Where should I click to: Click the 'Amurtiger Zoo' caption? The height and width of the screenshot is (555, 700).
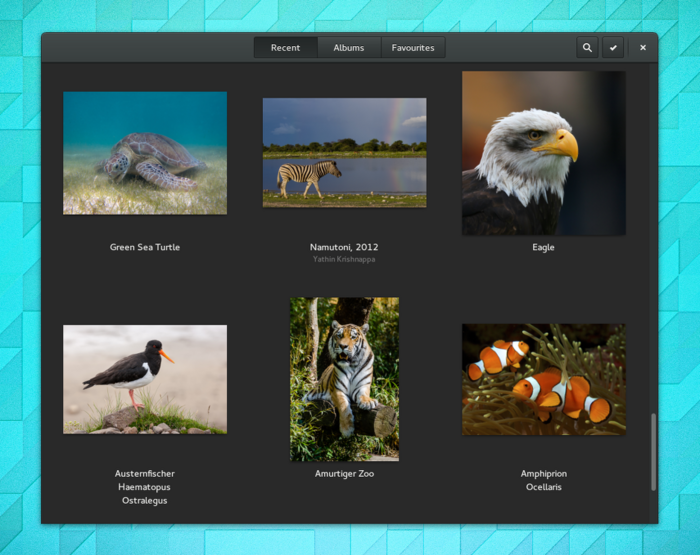(344, 473)
